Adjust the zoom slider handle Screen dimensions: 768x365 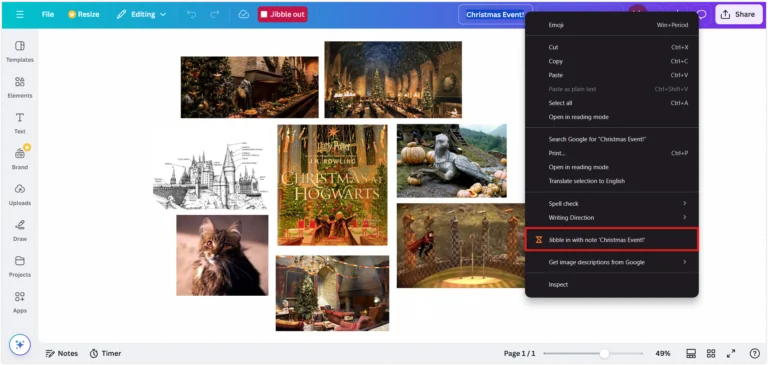pos(604,353)
